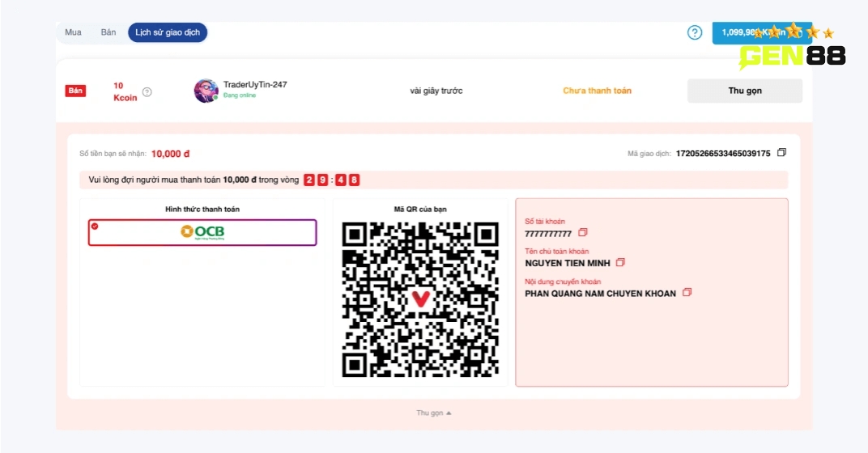868x453 pixels.
Task: Copy the transaction code with copy icon
Action: (x=781, y=153)
